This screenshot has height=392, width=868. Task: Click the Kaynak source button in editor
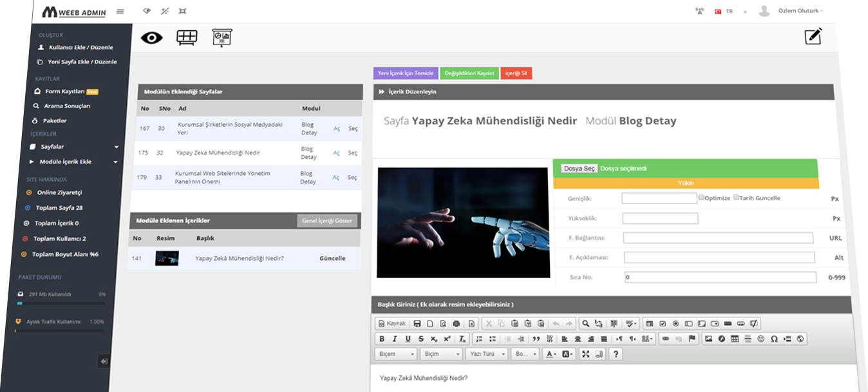click(x=392, y=323)
